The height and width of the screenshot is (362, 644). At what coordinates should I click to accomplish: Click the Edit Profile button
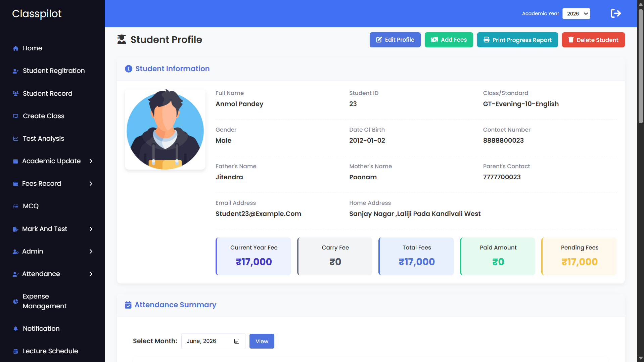pyautogui.click(x=395, y=40)
